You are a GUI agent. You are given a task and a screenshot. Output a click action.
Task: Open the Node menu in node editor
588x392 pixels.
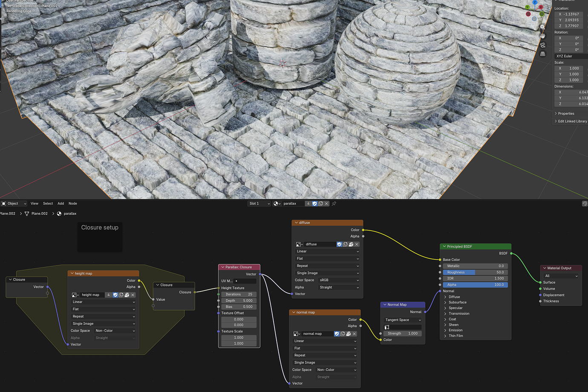73,204
